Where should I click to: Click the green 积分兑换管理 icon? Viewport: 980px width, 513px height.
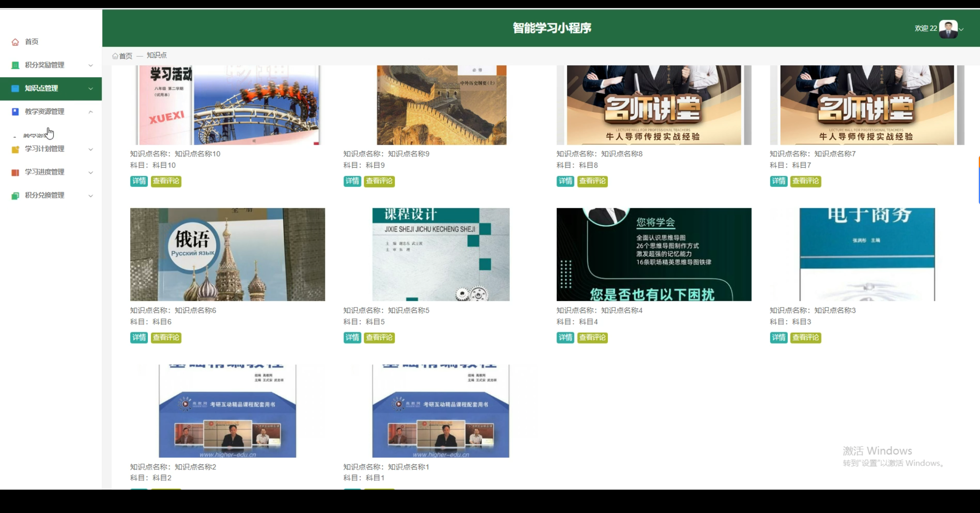(x=15, y=196)
